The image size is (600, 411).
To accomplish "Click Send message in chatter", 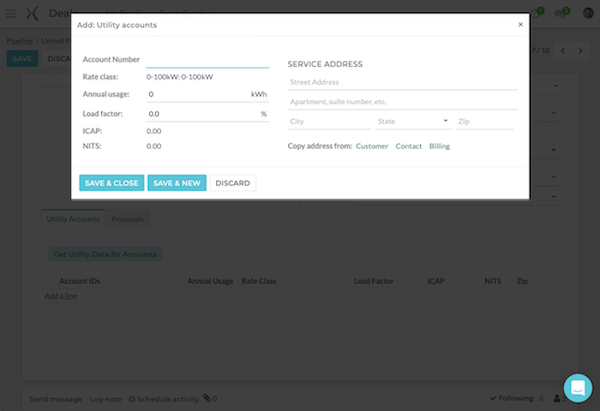I will [x=55, y=399].
